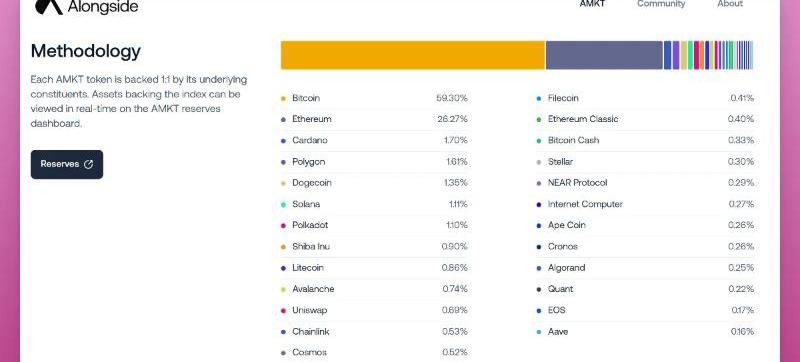Screen dimensions: 800x362
Task: Click the Ethereum Classic green dot
Action: 539,119
